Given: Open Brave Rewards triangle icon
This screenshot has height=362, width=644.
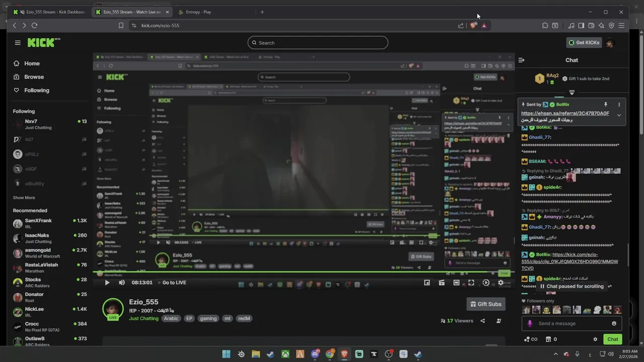Looking at the screenshot, I should pyautogui.click(x=484, y=25).
